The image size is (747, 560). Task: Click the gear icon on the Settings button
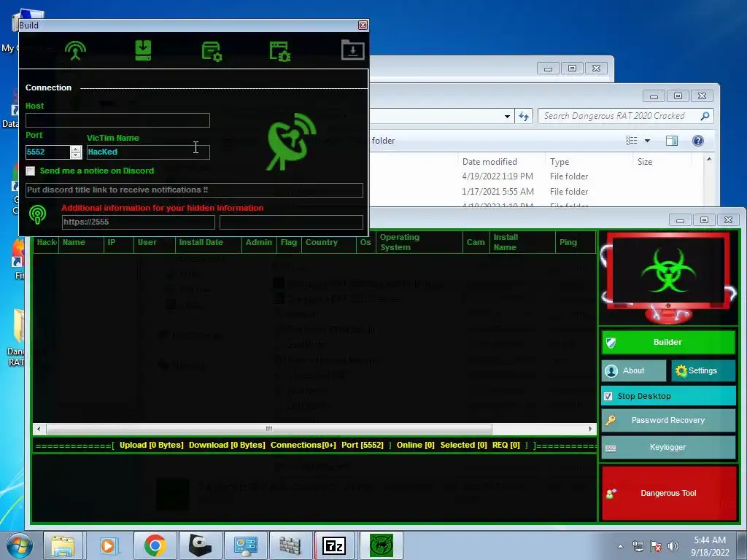point(681,370)
